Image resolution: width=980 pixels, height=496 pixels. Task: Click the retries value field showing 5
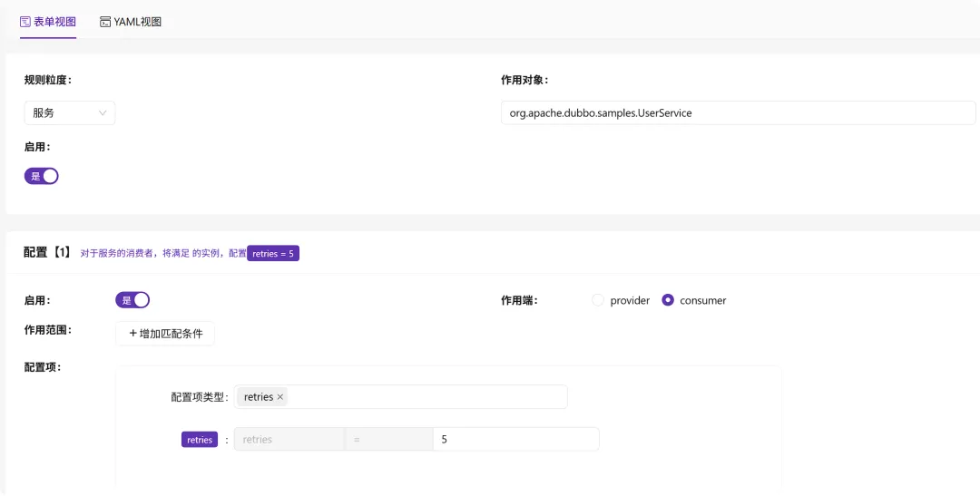click(515, 440)
